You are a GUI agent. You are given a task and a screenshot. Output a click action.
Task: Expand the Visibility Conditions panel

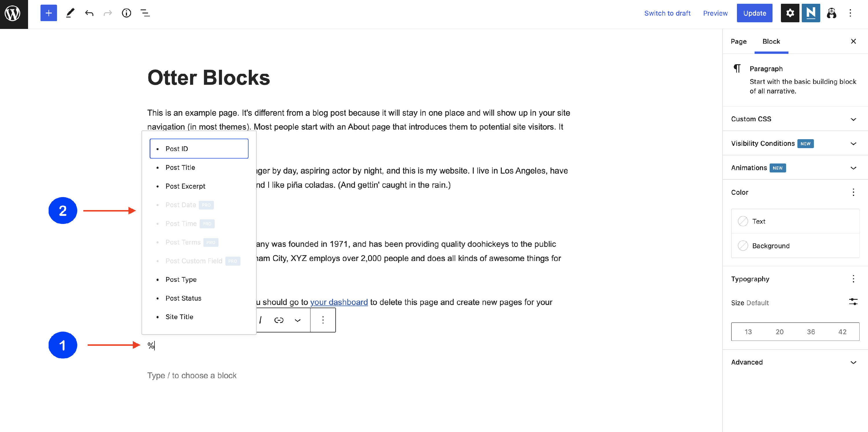pos(795,144)
